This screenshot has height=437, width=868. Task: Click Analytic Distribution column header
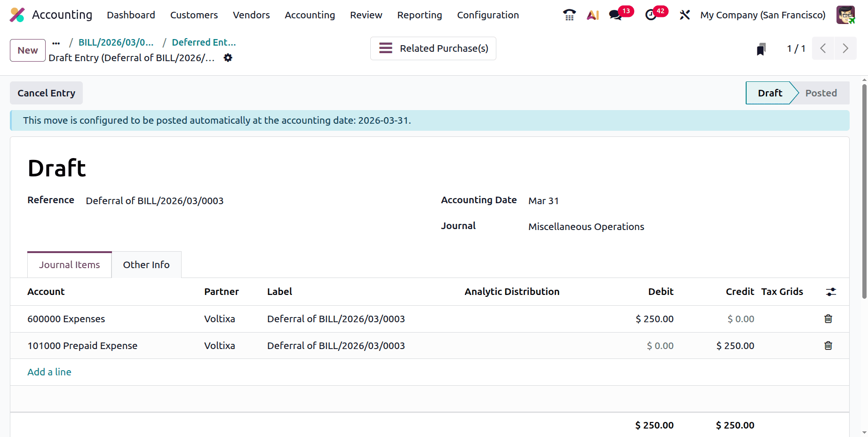tap(512, 292)
